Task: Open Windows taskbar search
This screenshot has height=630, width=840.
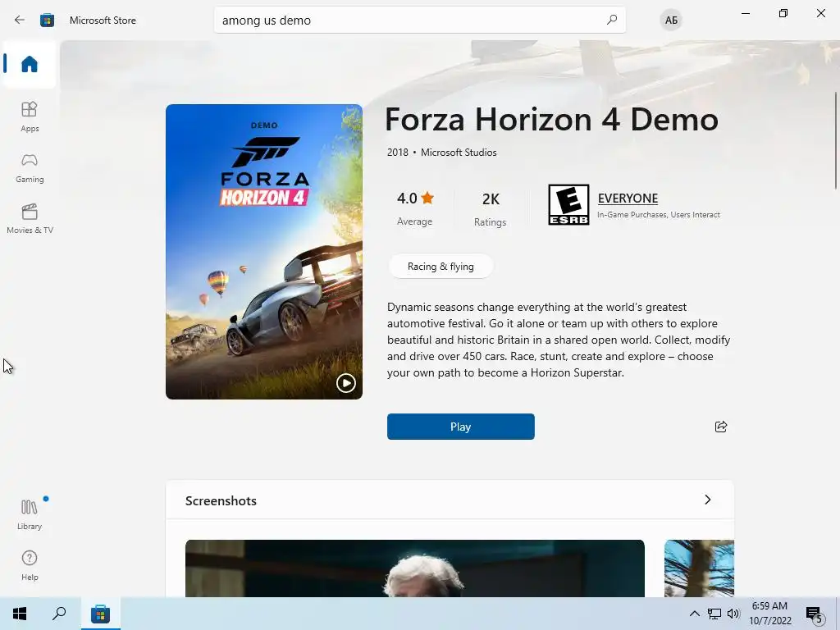Action: (59, 614)
